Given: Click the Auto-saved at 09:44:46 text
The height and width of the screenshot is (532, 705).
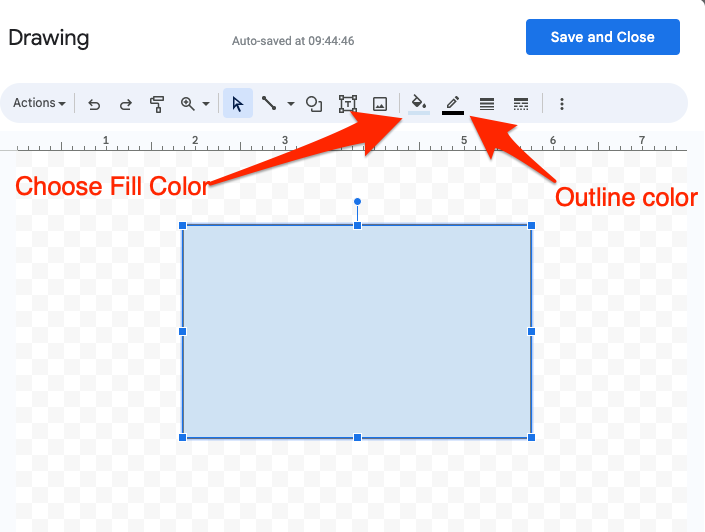Looking at the screenshot, I should pyautogui.click(x=293, y=41).
